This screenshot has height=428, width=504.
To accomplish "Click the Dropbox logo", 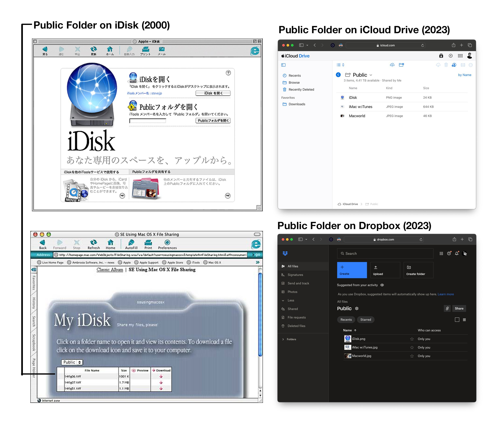I will (285, 253).
